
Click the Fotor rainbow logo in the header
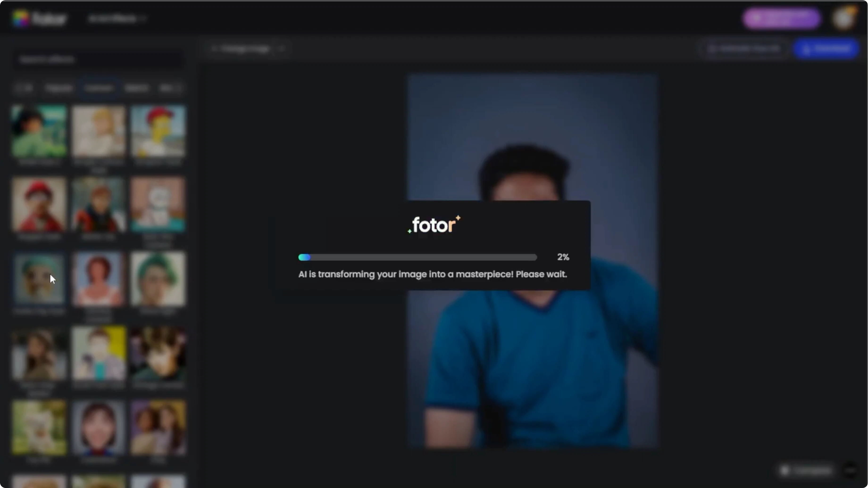point(40,18)
